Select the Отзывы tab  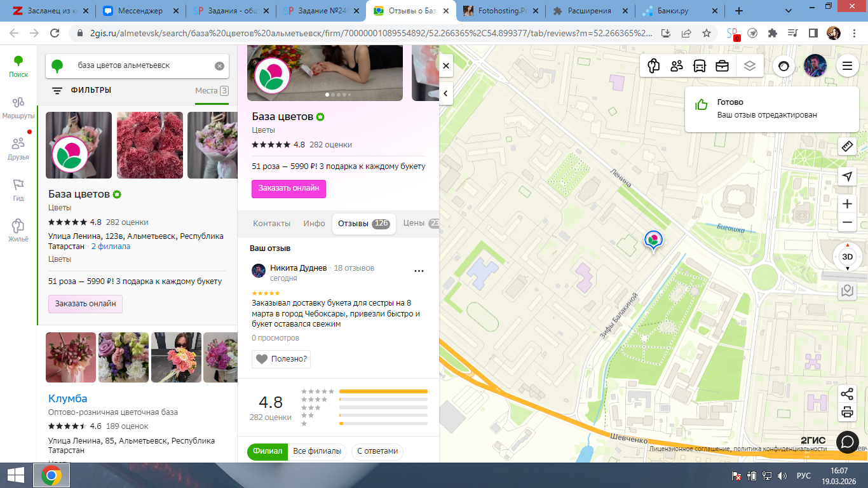(x=363, y=224)
